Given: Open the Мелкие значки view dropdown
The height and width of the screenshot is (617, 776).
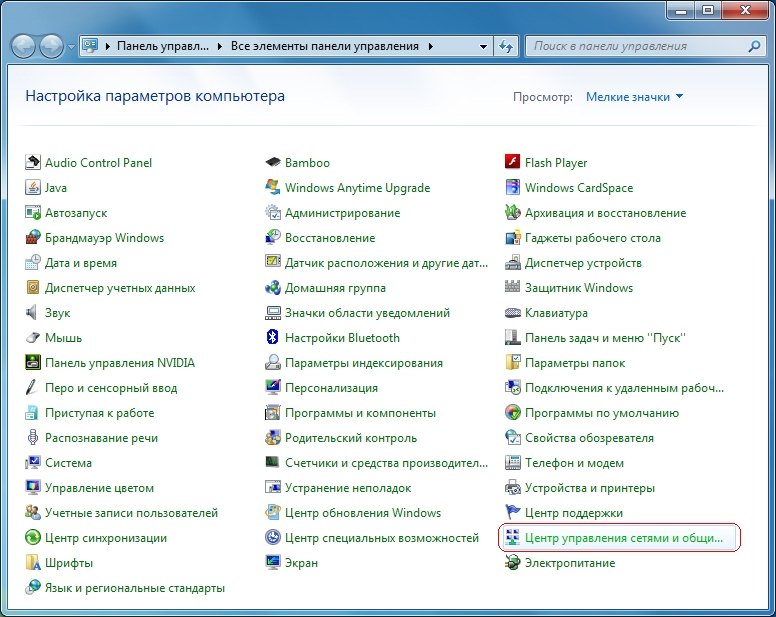Looking at the screenshot, I should tap(634, 97).
